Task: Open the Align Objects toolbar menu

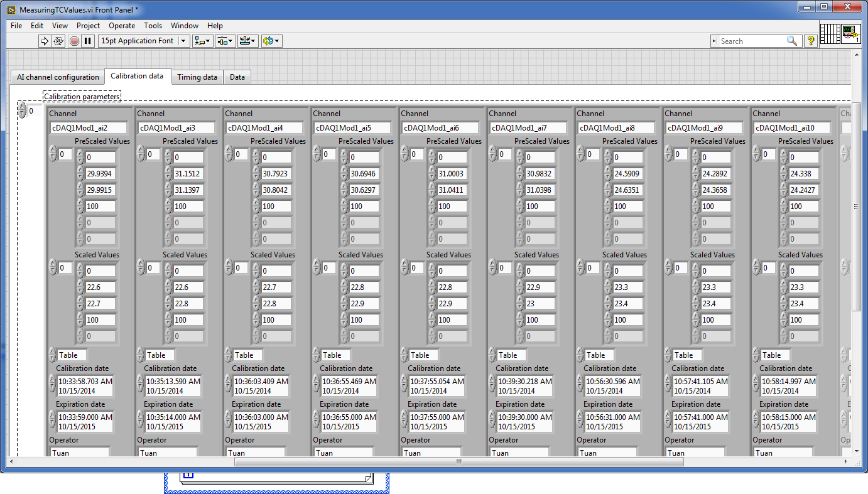Action: coord(202,41)
